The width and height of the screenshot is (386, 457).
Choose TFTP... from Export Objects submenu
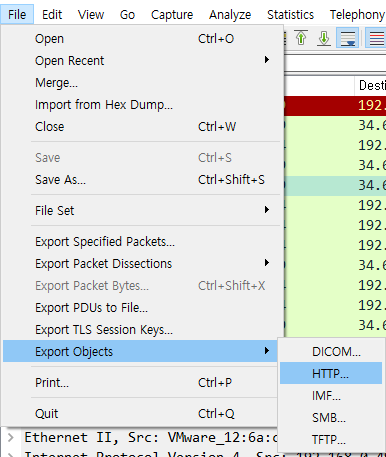tap(331, 440)
